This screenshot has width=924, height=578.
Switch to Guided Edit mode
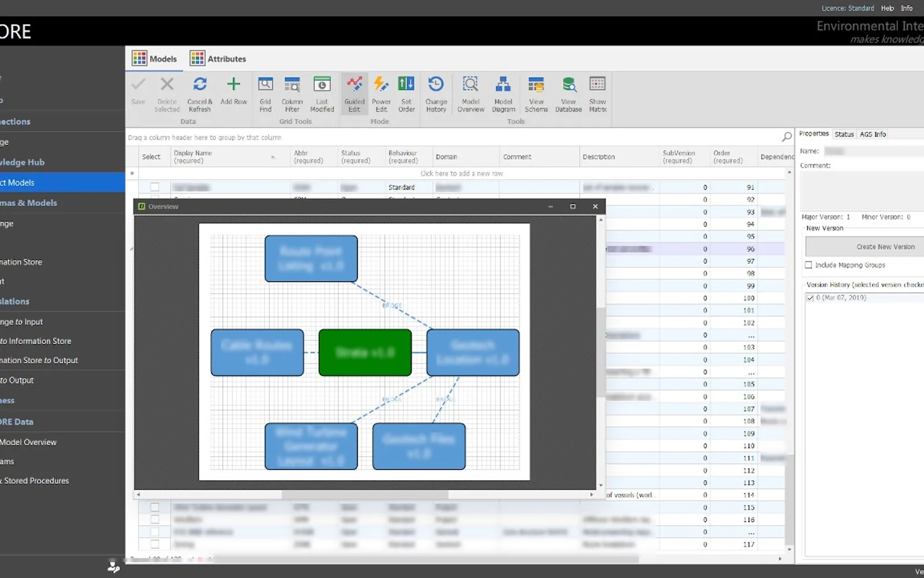tap(355, 94)
